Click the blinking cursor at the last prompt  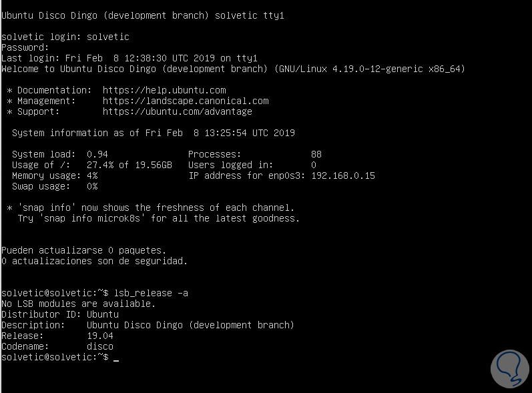coord(116,358)
